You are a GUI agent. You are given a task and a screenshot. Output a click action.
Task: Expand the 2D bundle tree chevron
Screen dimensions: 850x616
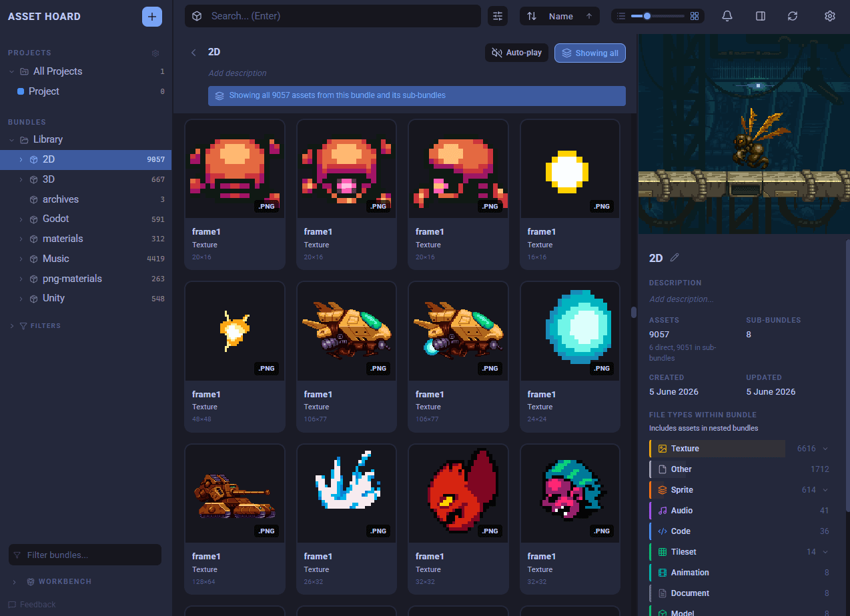(21, 159)
